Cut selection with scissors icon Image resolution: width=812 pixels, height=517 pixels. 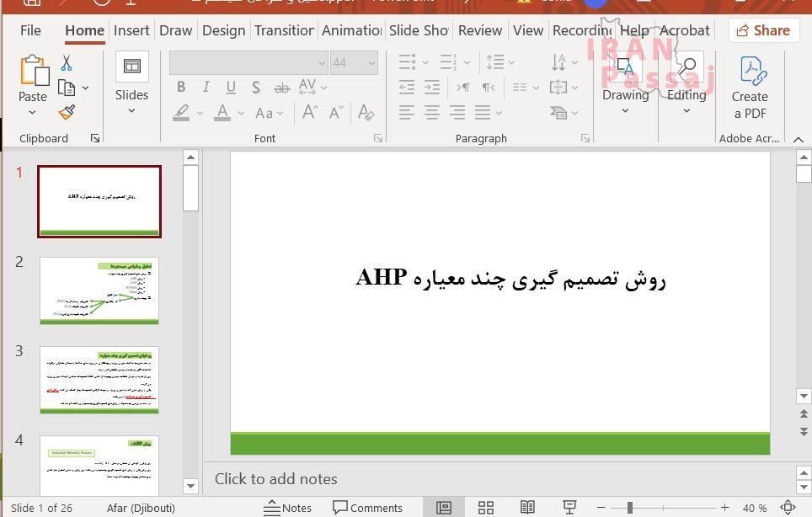point(67,62)
